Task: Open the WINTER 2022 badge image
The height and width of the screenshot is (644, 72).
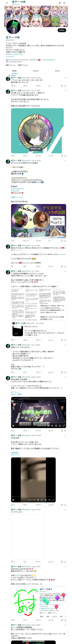Action: tap(37, 131)
